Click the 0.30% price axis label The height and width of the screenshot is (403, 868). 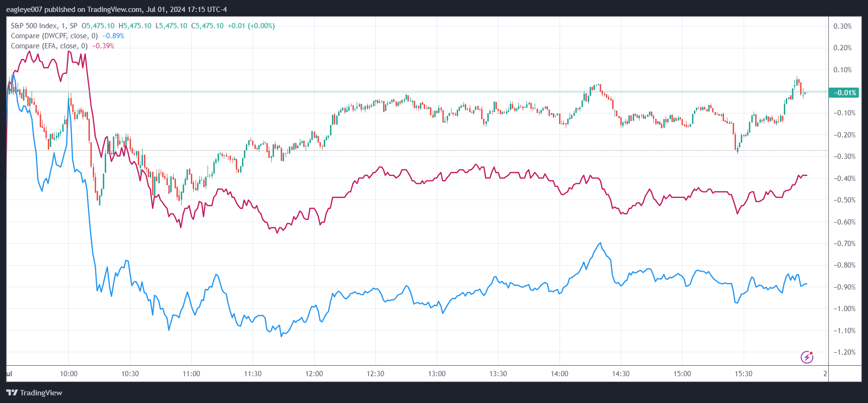click(843, 26)
